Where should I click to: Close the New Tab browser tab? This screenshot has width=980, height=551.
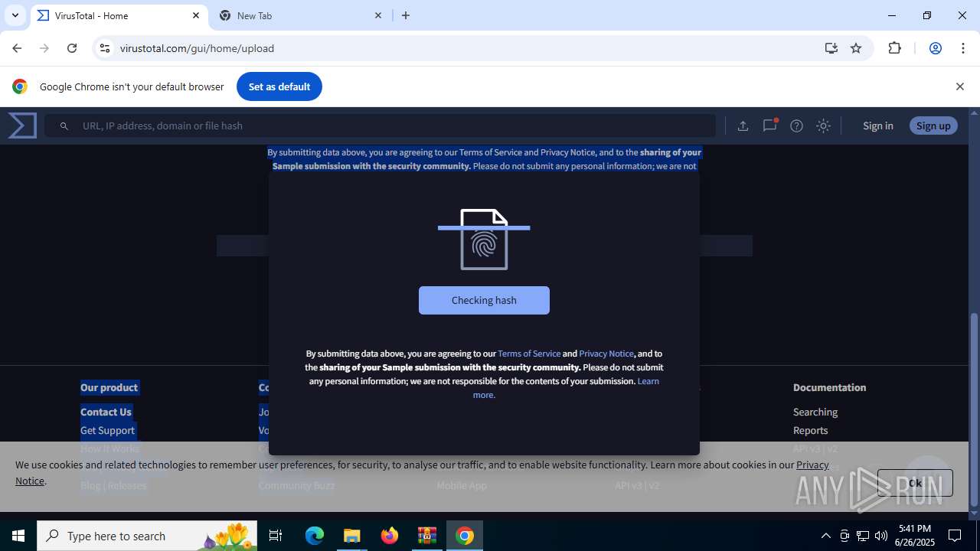378,15
